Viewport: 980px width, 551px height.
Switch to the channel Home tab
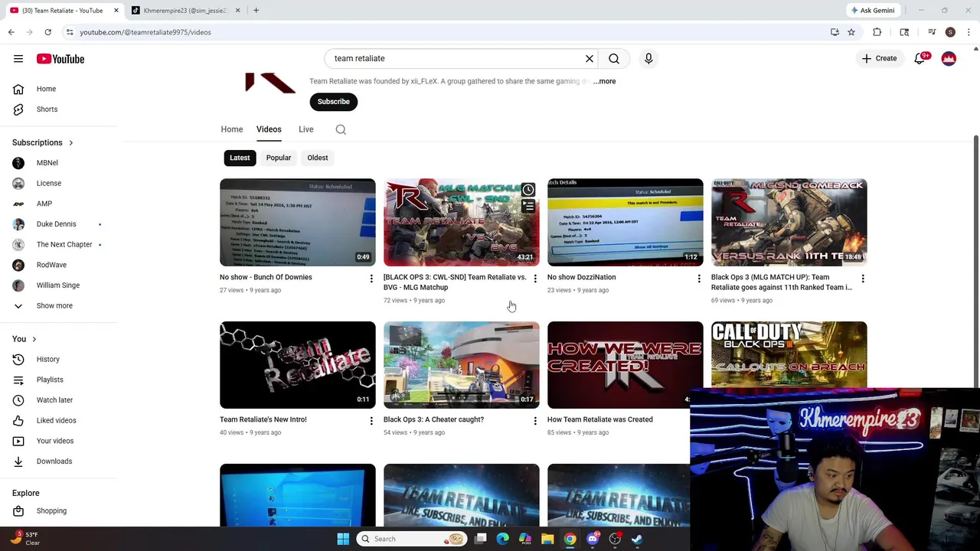(x=232, y=129)
